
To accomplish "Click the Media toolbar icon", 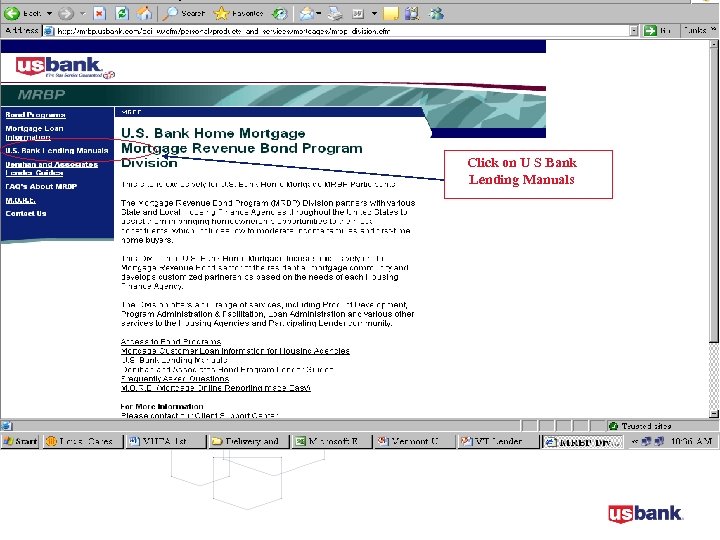I will tap(280, 13).
